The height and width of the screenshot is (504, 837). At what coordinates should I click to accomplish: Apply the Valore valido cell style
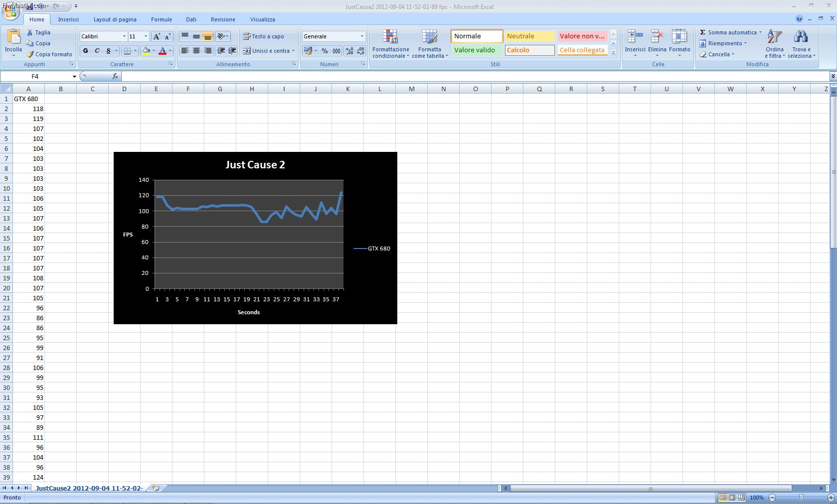[x=477, y=50]
